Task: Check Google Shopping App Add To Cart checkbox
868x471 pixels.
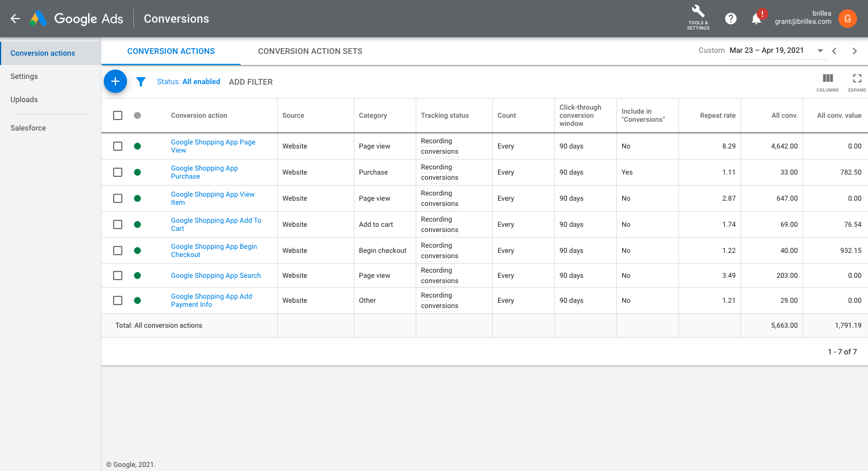Action: tap(118, 224)
